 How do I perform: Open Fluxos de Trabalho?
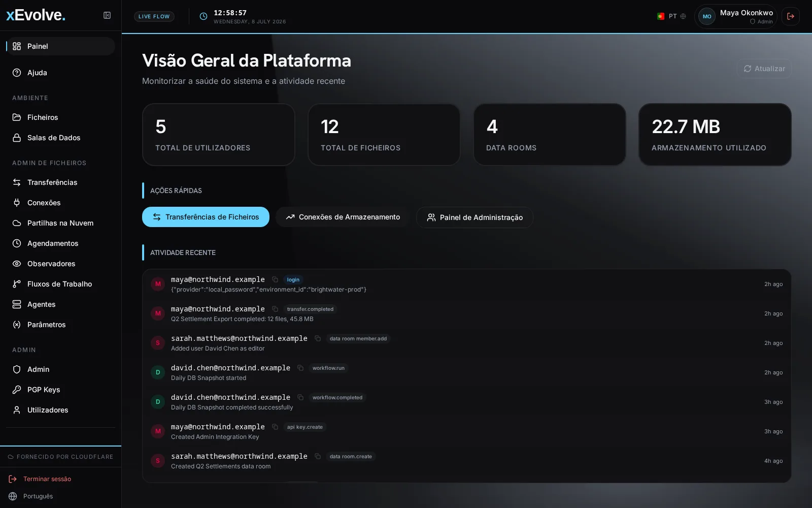point(61,284)
